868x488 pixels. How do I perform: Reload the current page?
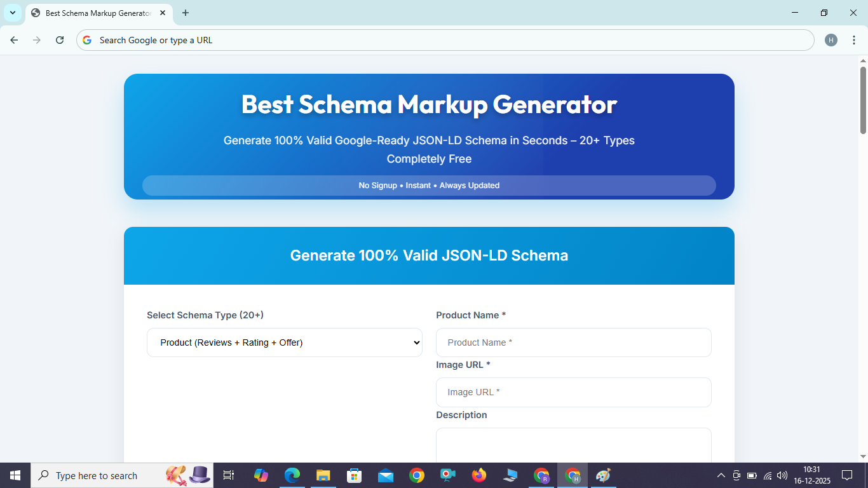click(x=59, y=39)
